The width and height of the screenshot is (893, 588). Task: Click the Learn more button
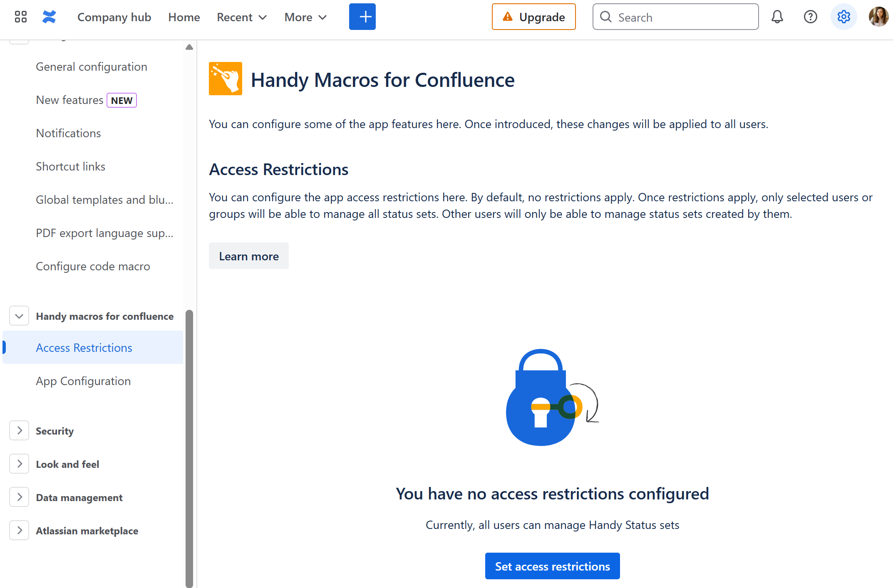click(x=249, y=256)
